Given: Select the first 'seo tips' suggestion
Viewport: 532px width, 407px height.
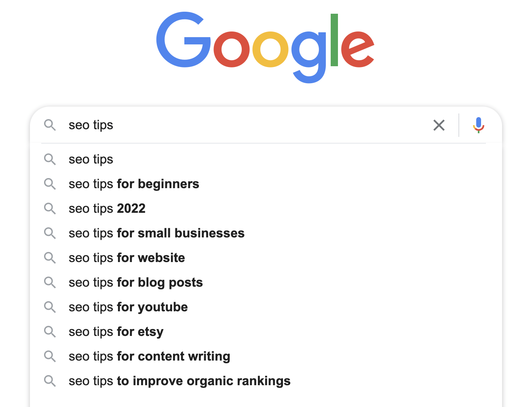Looking at the screenshot, I should 91,159.
